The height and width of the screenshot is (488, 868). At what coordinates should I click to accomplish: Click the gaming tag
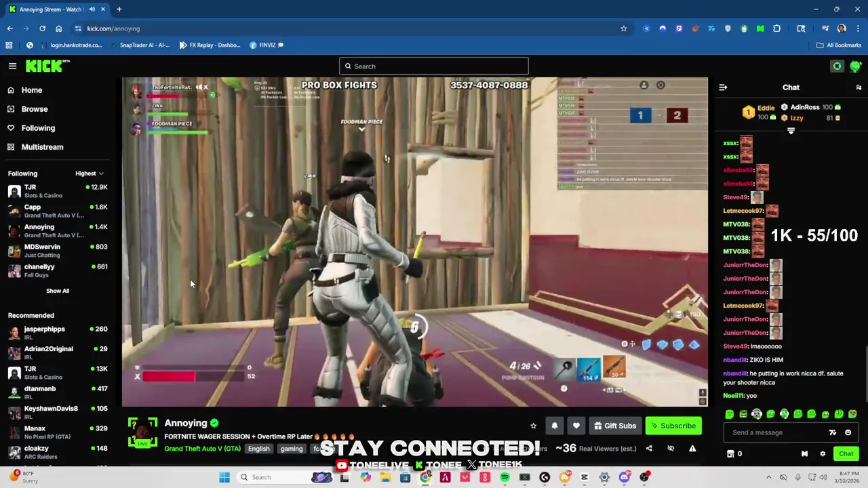click(292, 449)
